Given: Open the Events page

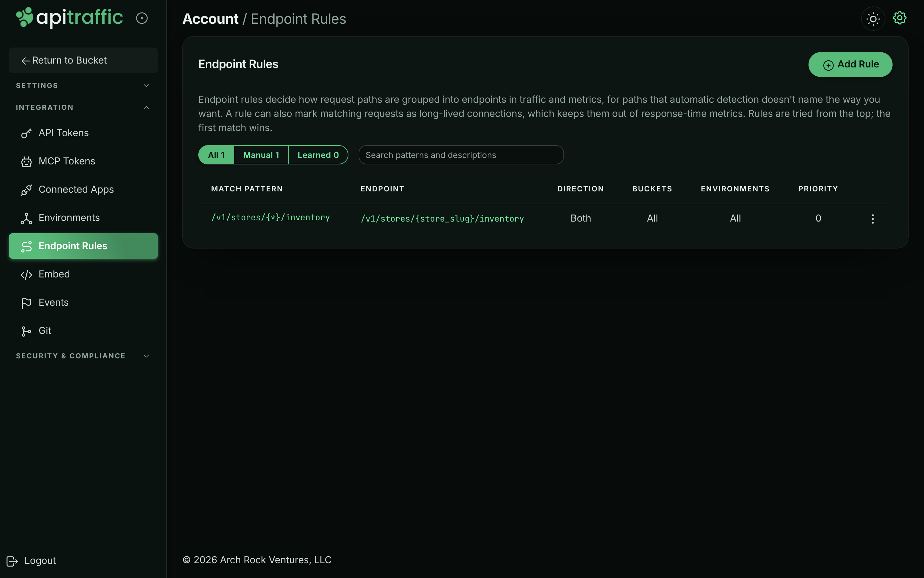Looking at the screenshot, I should (x=83, y=303).
